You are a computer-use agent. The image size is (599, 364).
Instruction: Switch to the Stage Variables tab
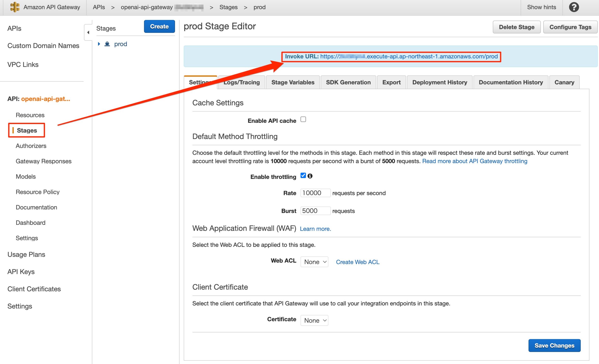click(x=293, y=82)
